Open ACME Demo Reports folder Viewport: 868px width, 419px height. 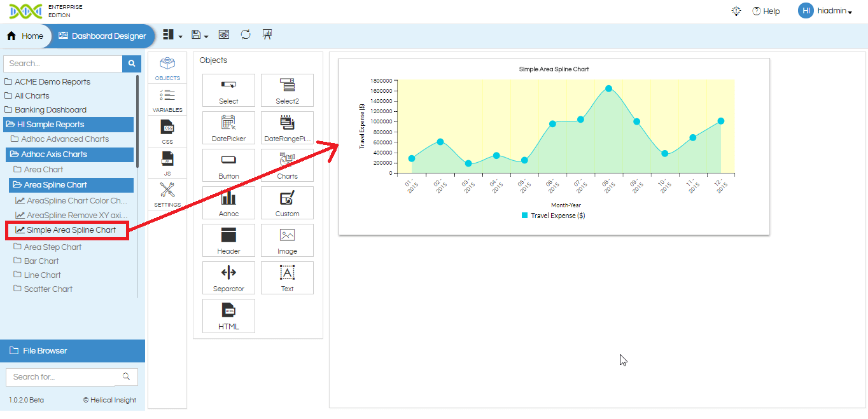pyautogui.click(x=48, y=82)
